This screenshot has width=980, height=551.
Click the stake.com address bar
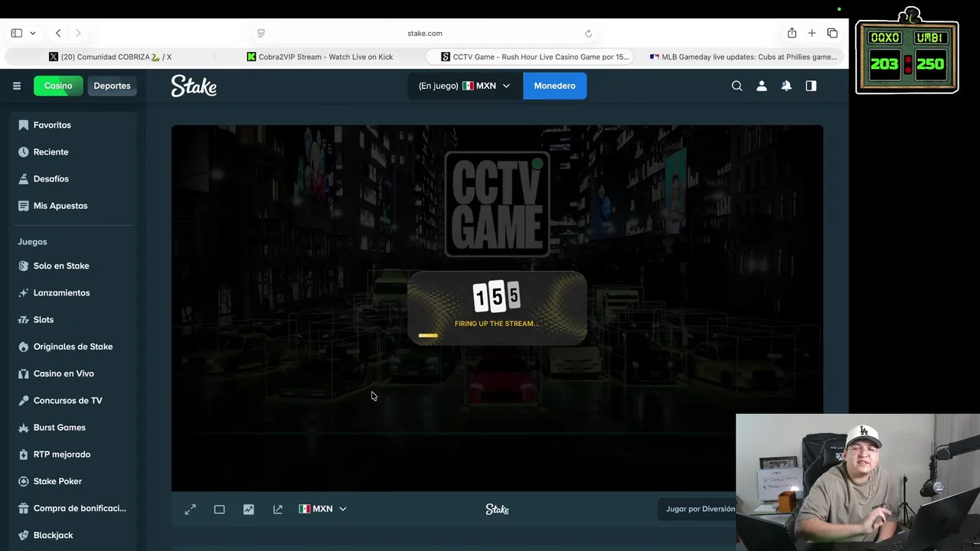[425, 33]
